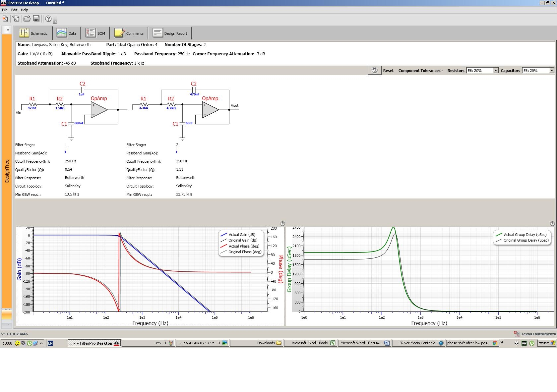Image resolution: width=557 pixels, height=392 pixels.
Task: Click the Save floppy disk icon
Action: (36, 19)
